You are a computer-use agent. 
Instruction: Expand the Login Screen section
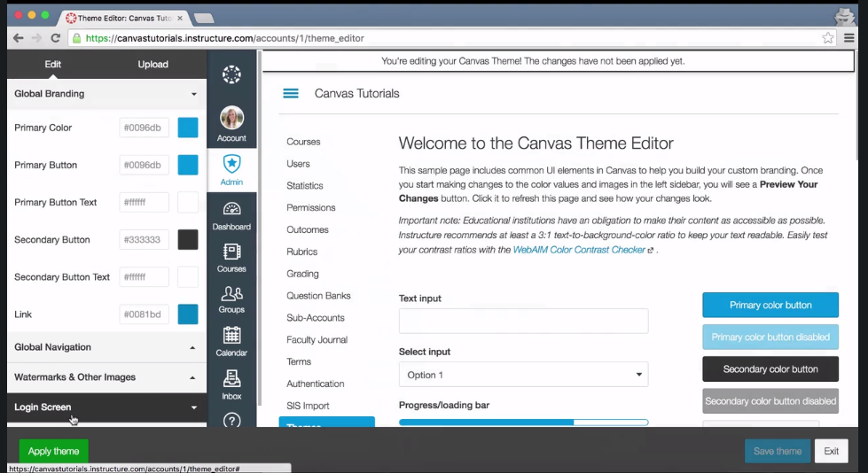coord(106,407)
